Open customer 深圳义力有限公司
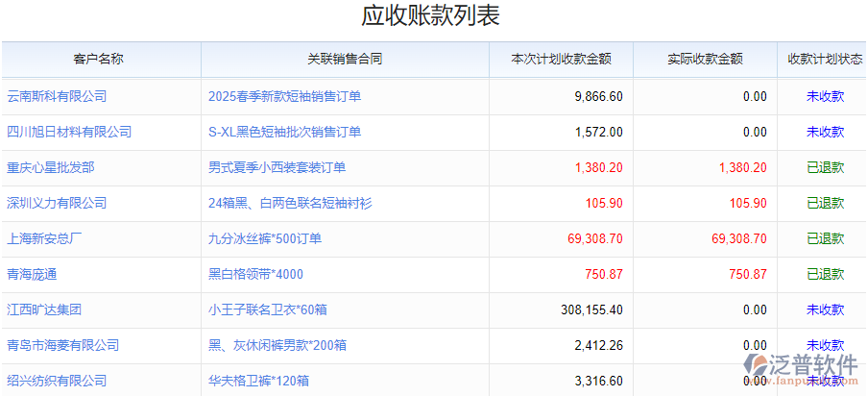Viewport: 868px width, 396px height. [57, 203]
